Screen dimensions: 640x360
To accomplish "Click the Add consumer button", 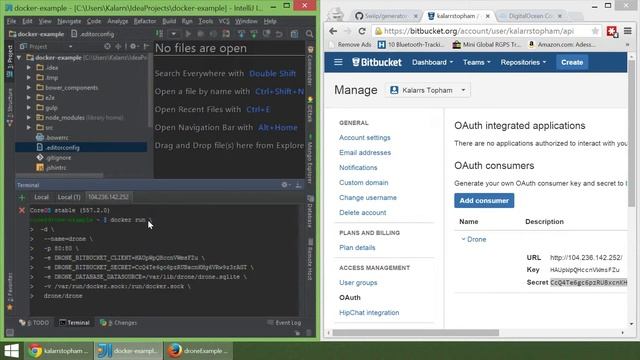I will tap(484, 200).
